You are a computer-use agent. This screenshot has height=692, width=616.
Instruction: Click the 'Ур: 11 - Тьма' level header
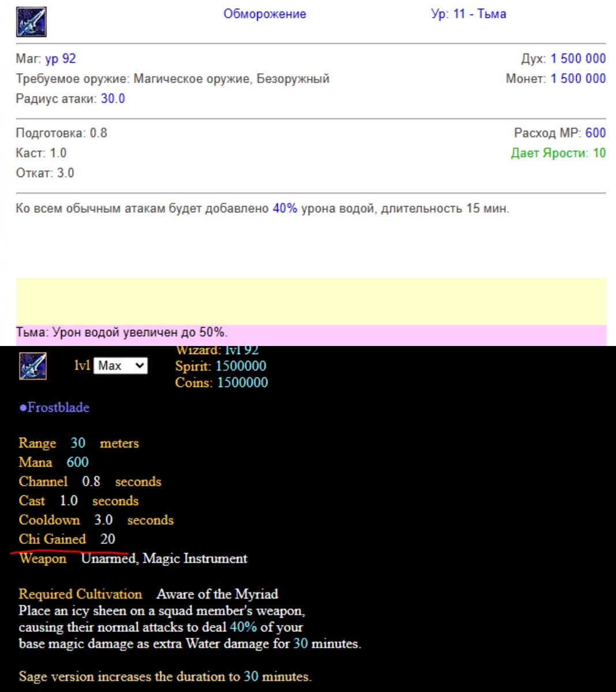click(x=468, y=14)
